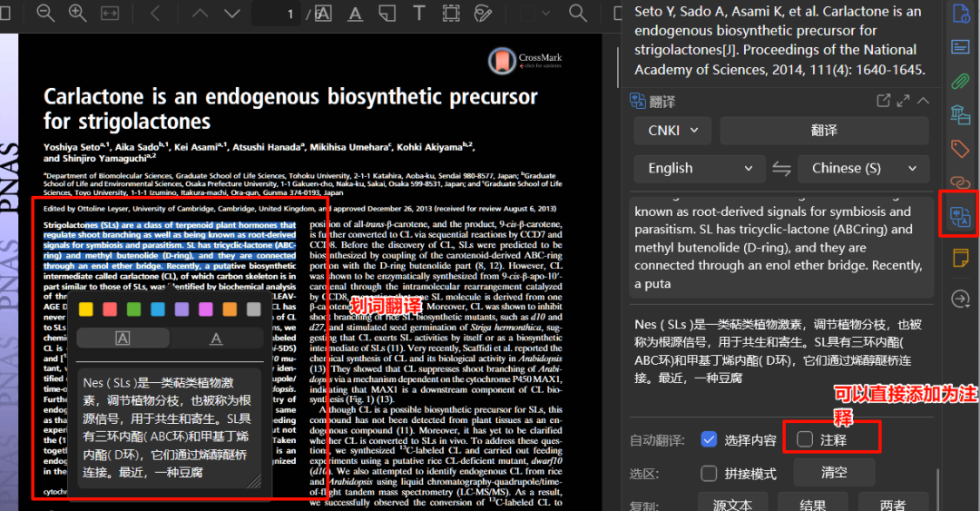Open the tags icon in right sidebar
Image resolution: width=980 pixels, height=511 pixels.
tap(961, 148)
